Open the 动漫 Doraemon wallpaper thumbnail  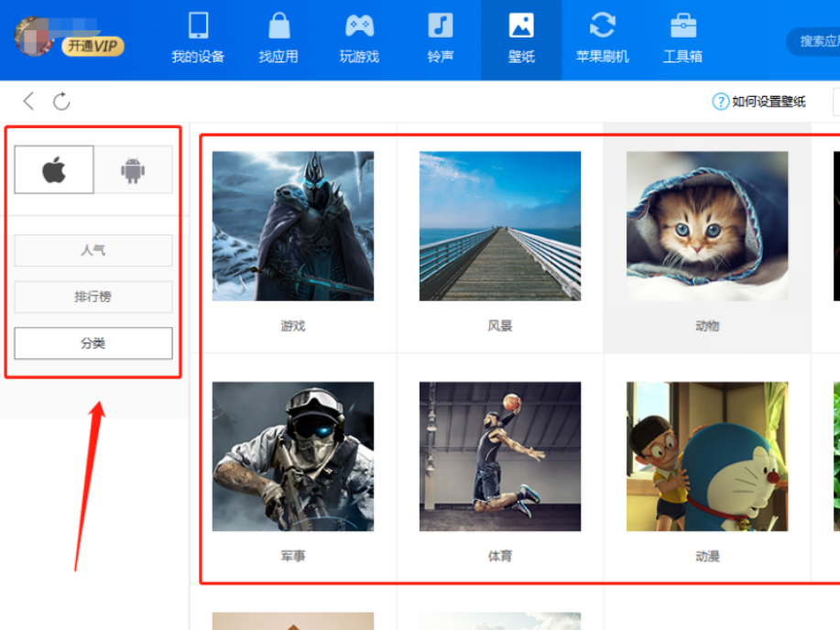[x=707, y=456]
